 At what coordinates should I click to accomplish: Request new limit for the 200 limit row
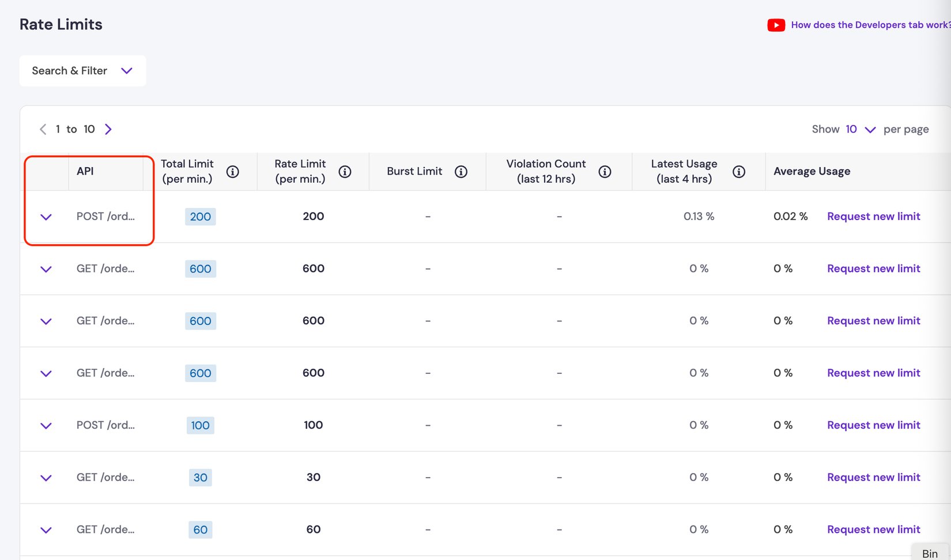(874, 217)
